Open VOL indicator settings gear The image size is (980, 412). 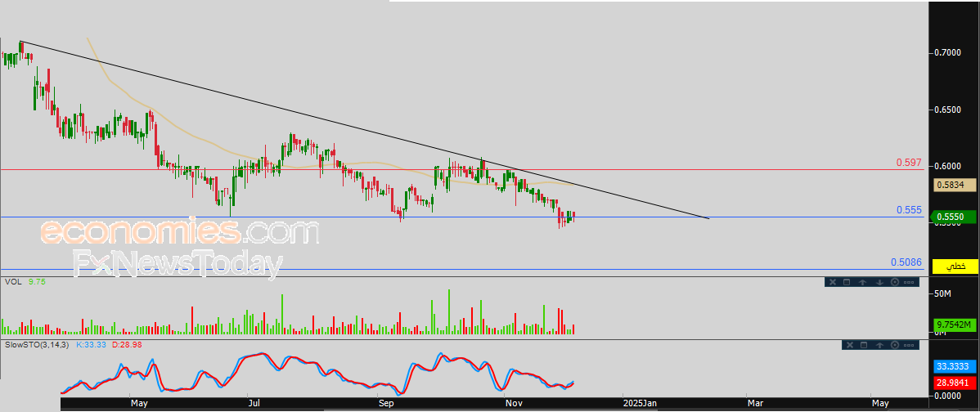(x=894, y=282)
